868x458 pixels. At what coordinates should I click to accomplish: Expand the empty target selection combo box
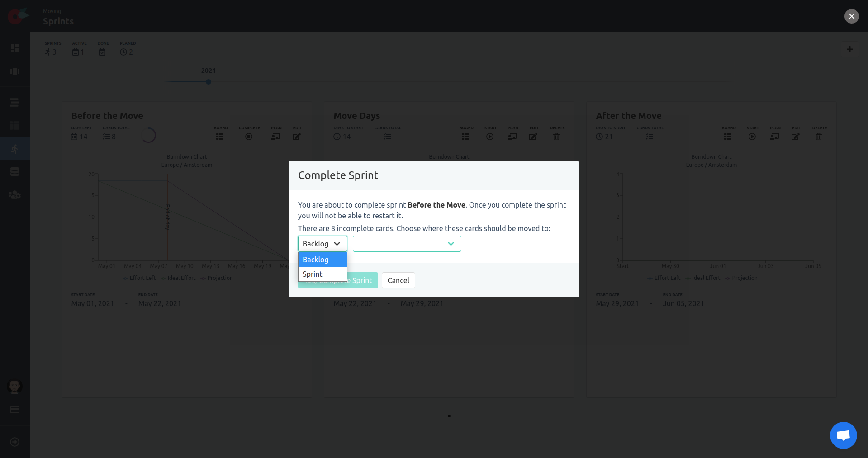pyautogui.click(x=407, y=244)
